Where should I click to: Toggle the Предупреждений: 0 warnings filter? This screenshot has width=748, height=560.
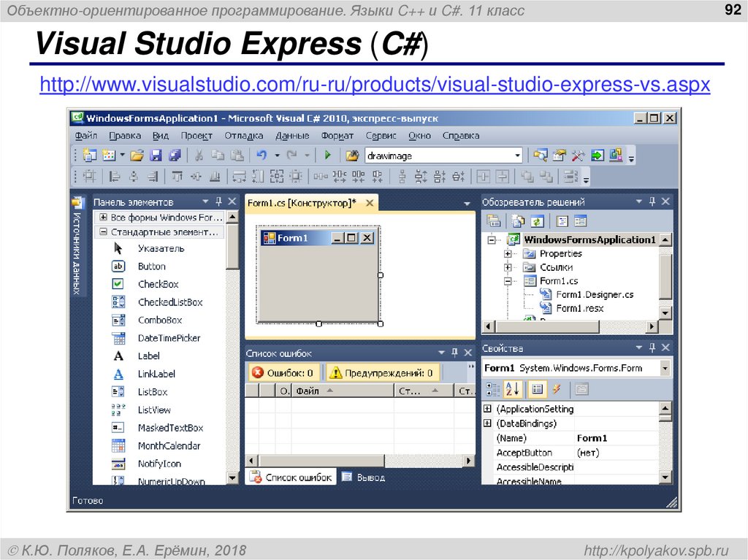tap(383, 373)
